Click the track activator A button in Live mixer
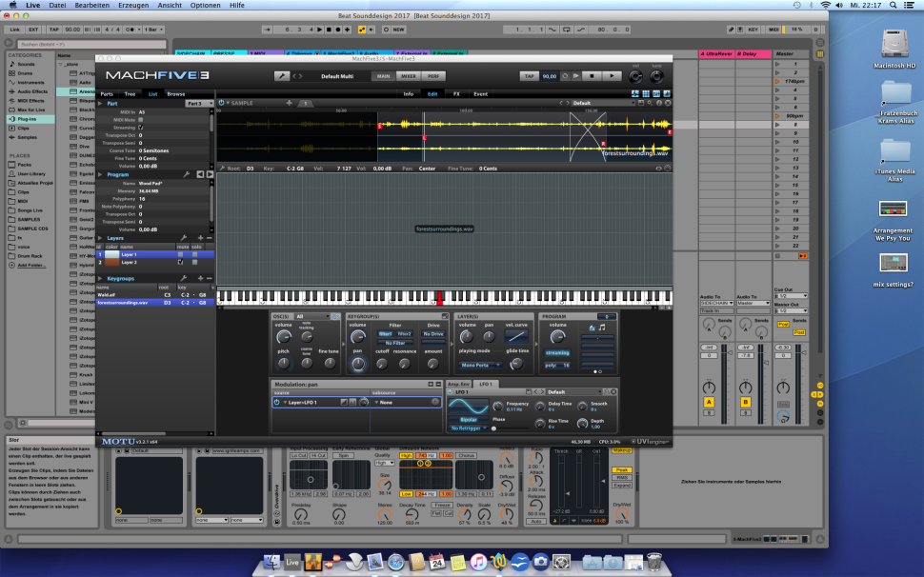This screenshot has height=577, width=924. 709,402
